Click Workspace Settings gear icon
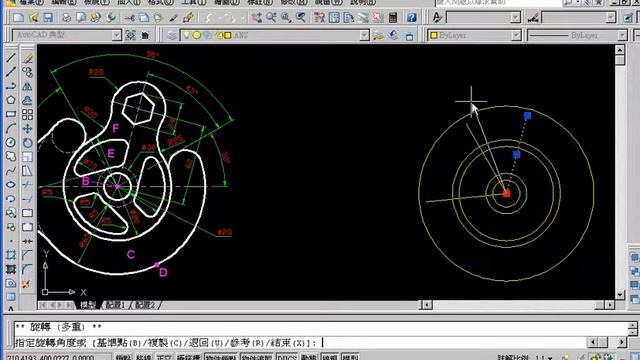Viewport: 640px width, 360px height. pos(130,36)
